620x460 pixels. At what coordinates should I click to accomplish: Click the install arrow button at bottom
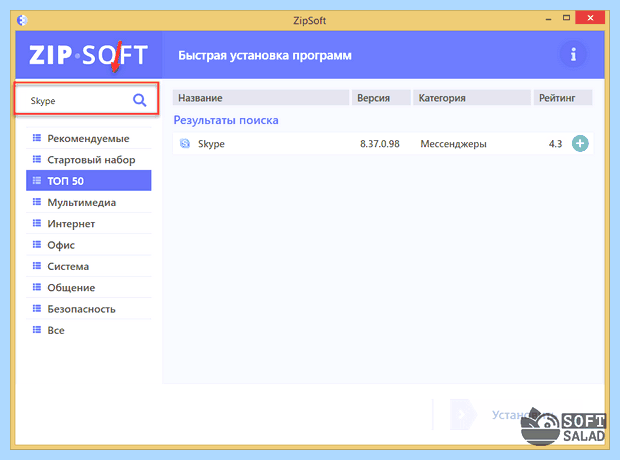point(462,415)
